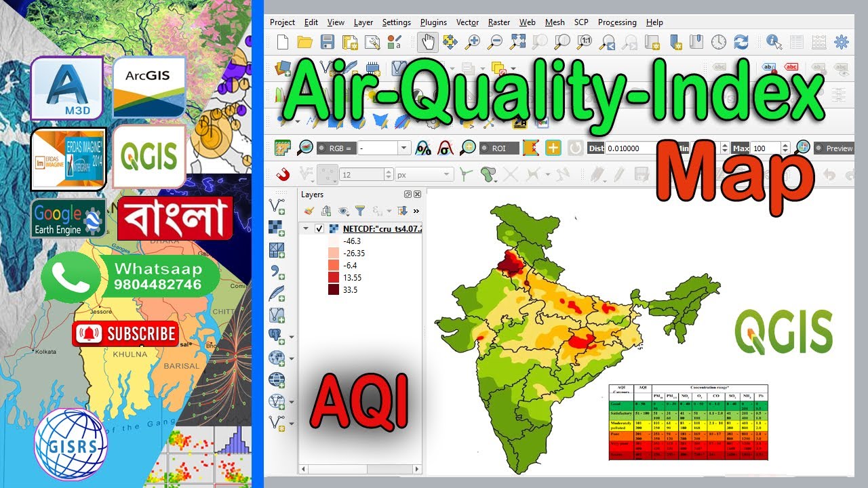Apply SCP cumulative count stretch
The width and height of the screenshot is (868, 488).
click(422, 148)
